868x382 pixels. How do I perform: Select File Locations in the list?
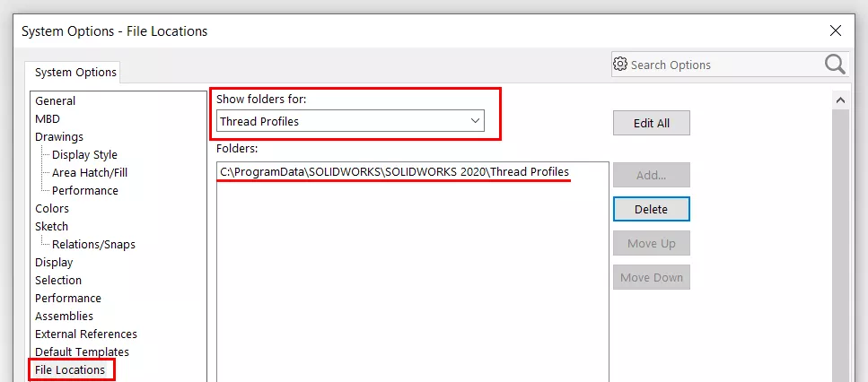[70, 369]
